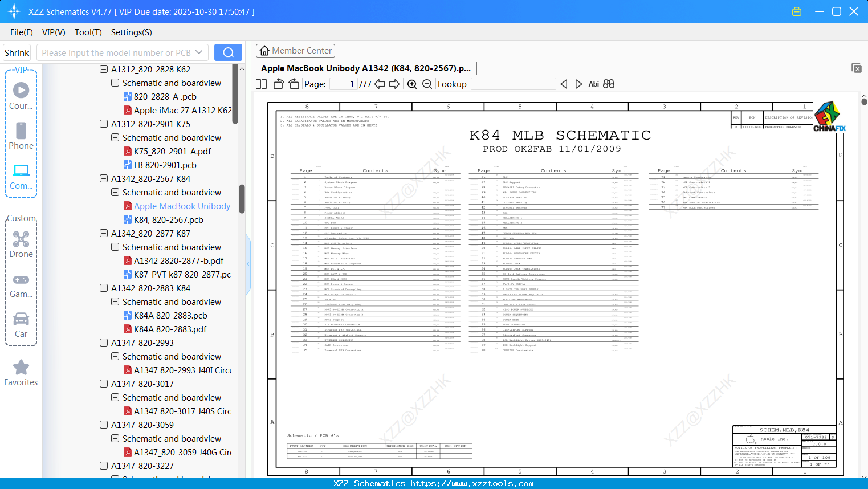Open the K84A 820-2883.pdf file

tap(170, 329)
